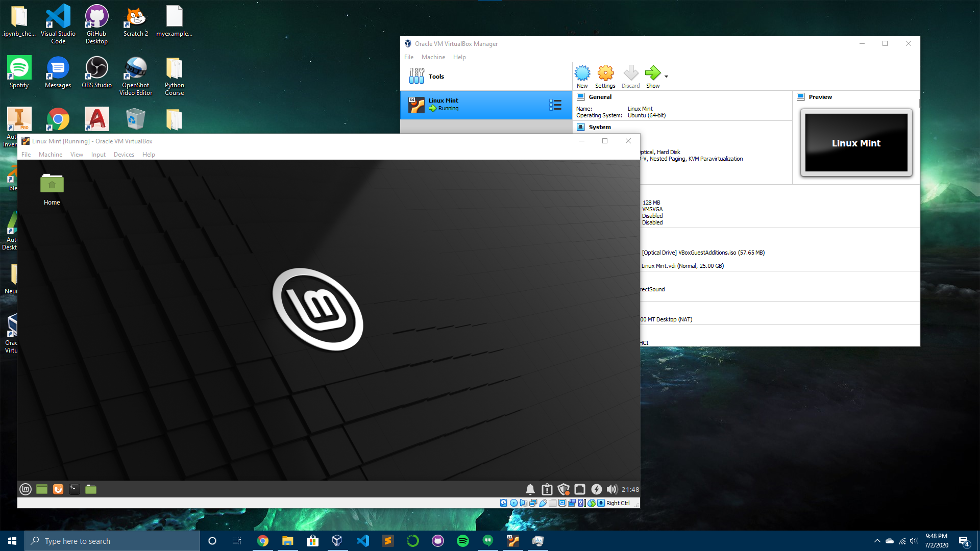Screen dimensions: 980x551
Task: Click the volume speaker in Mint tray
Action: [x=612, y=489]
